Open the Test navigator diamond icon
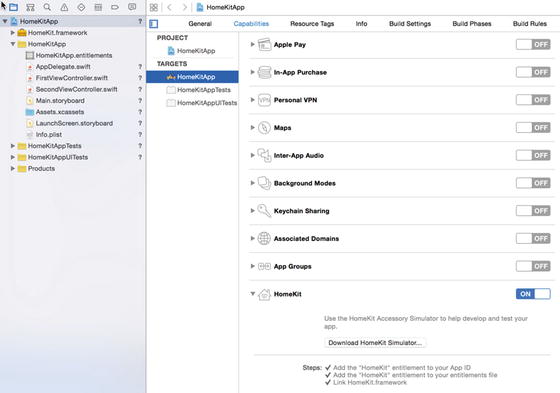Viewport: 560px width, 393px height. click(81, 7)
